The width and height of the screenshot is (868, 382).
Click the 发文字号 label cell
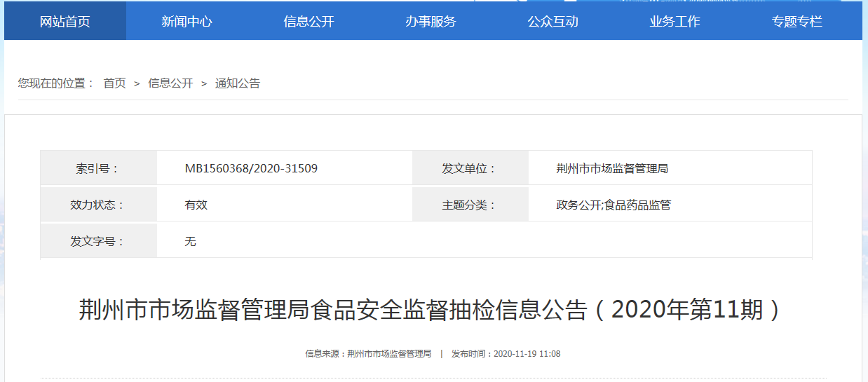pos(98,241)
